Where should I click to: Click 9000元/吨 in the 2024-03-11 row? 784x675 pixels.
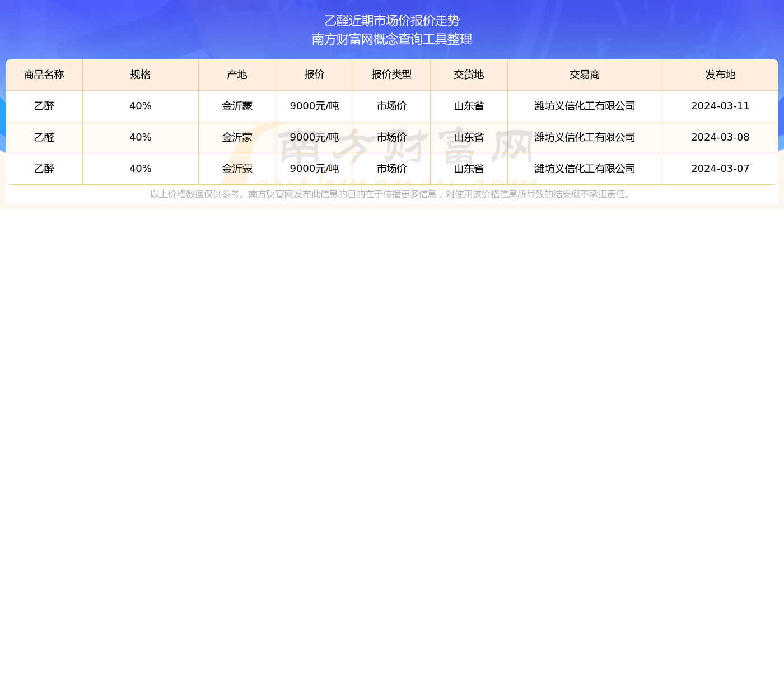pyautogui.click(x=314, y=106)
